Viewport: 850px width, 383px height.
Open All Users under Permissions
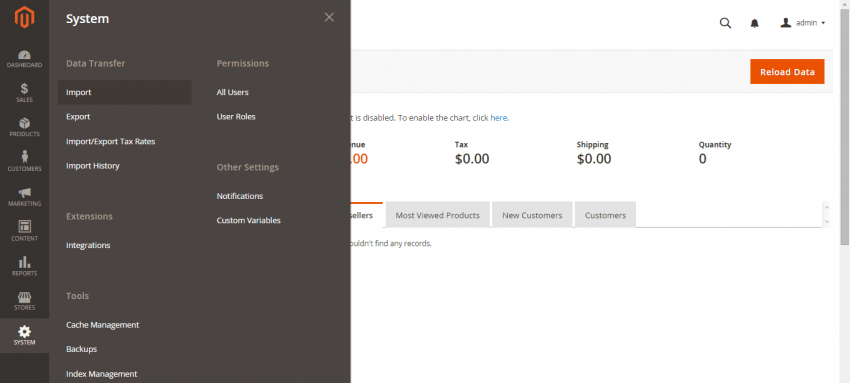pyautogui.click(x=233, y=92)
